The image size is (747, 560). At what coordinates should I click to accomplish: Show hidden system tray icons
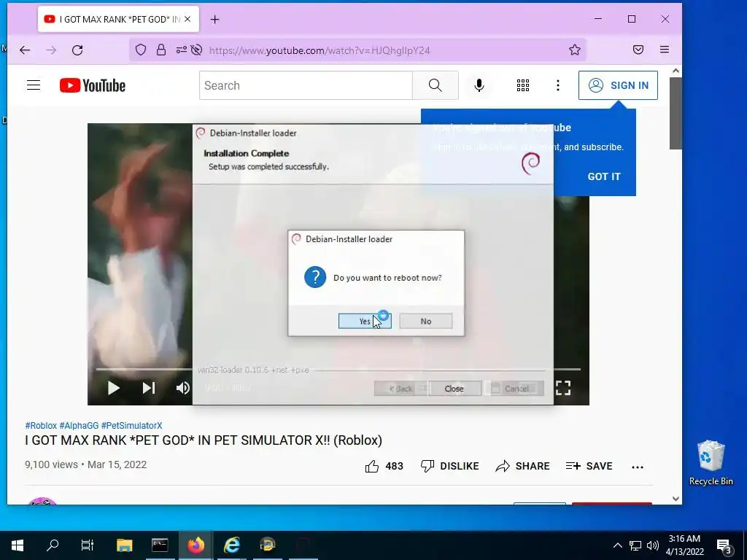pos(617,545)
